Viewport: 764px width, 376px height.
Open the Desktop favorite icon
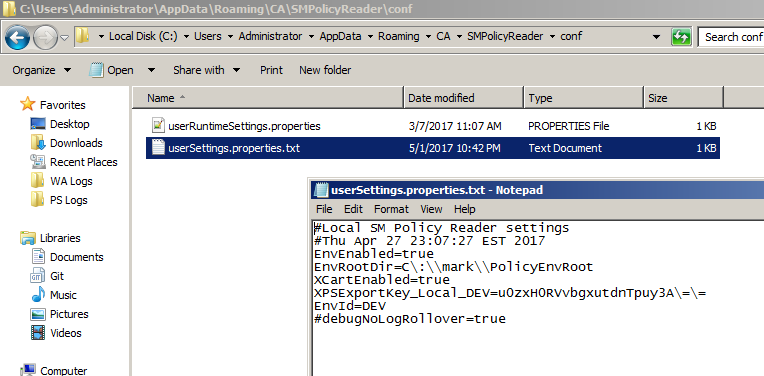[x=38, y=124]
